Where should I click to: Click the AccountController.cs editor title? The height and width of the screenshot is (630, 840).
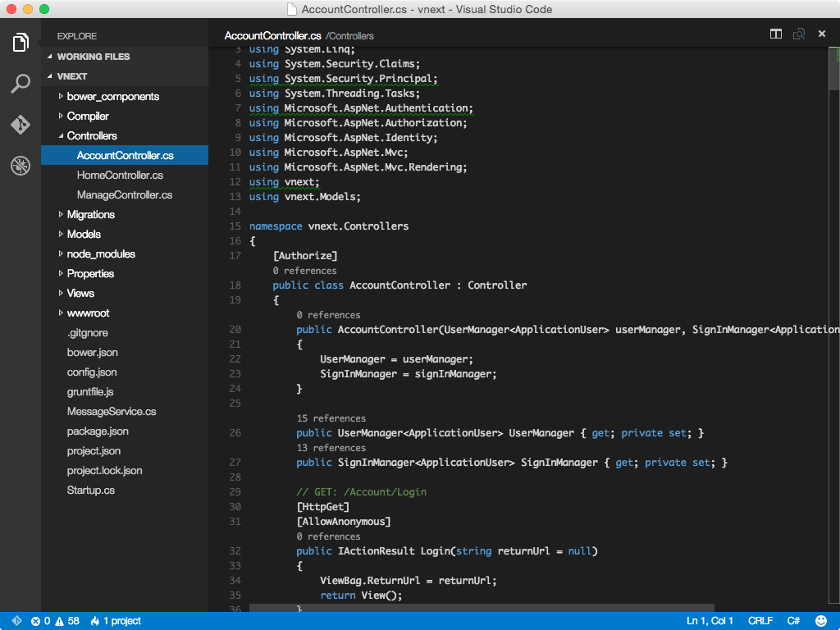(272, 36)
